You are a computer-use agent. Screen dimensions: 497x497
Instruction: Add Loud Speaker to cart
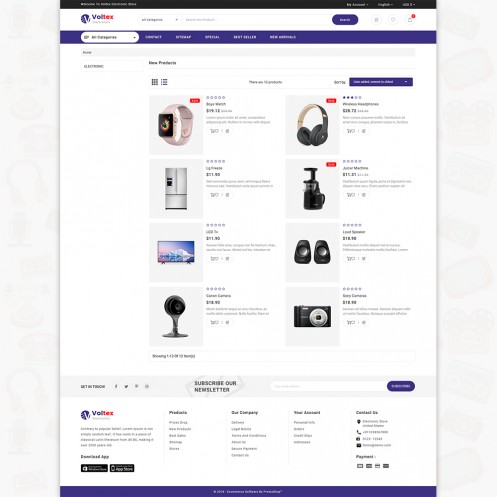pos(351,259)
